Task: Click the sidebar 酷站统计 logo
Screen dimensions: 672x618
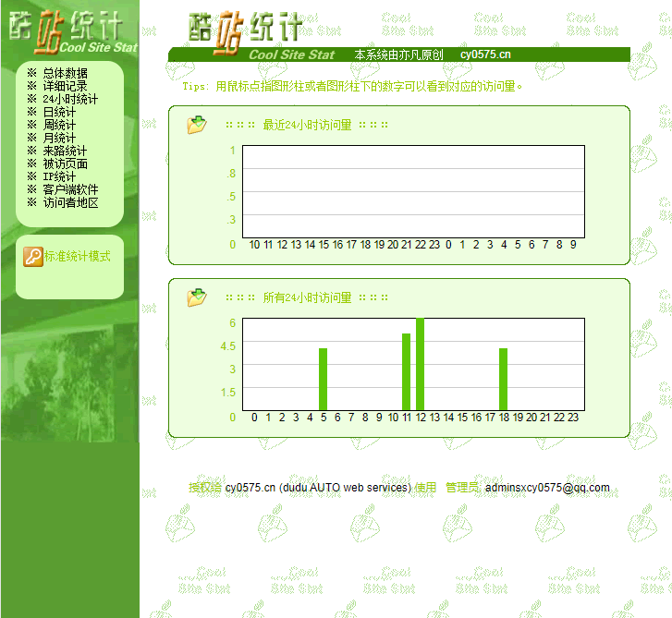Action: 73,32
